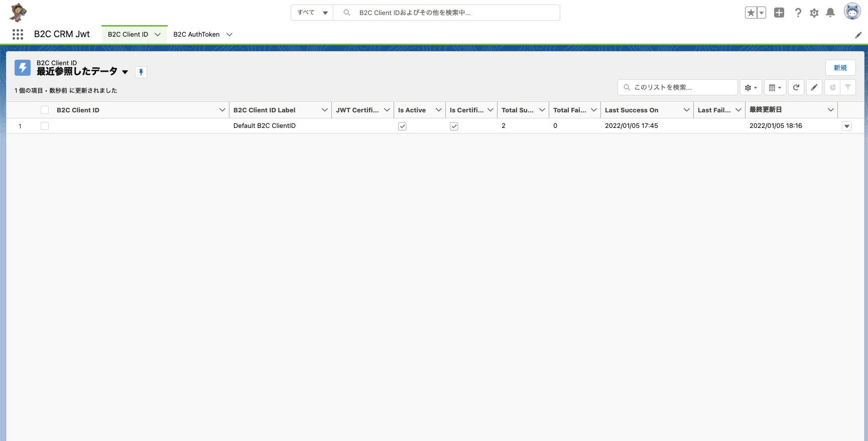Sort by Last Success On column header
Image resolution: width=868 pixels, height=441 pixels.
(x=632, y=110)
